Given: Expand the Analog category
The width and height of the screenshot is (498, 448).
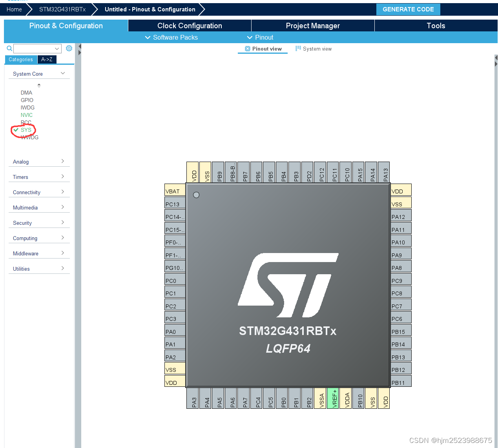Looking at the screenshot, I should pos(62,161).
